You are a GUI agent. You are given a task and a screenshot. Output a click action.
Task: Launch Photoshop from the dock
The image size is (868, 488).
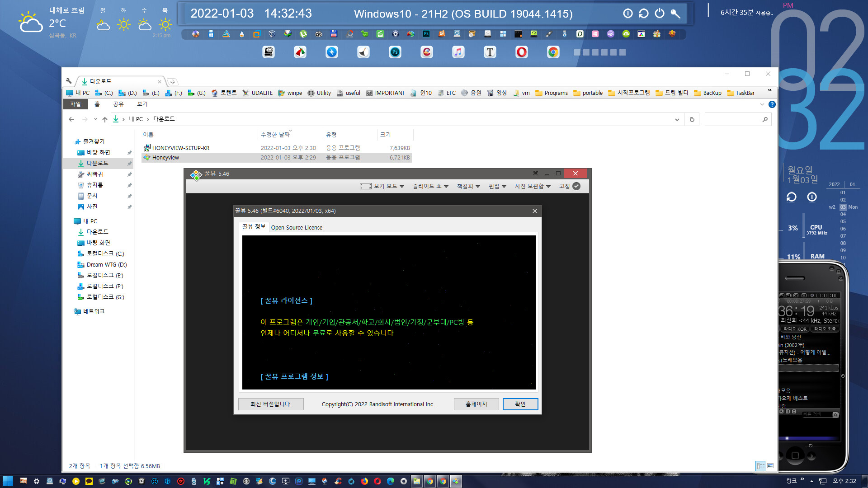(x=395, y=52)
